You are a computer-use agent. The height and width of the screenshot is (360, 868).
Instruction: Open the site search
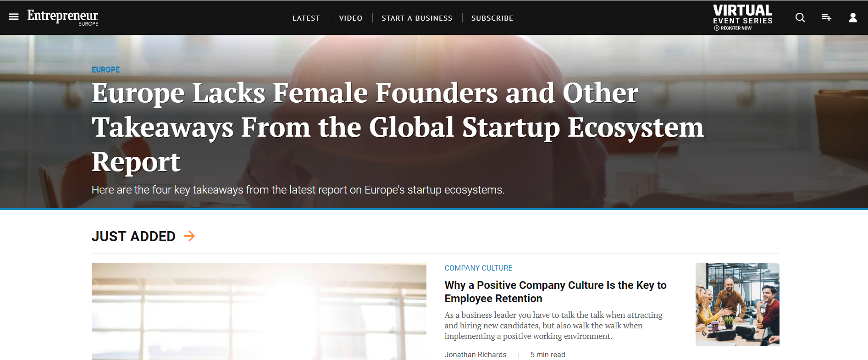coord(800,17)
